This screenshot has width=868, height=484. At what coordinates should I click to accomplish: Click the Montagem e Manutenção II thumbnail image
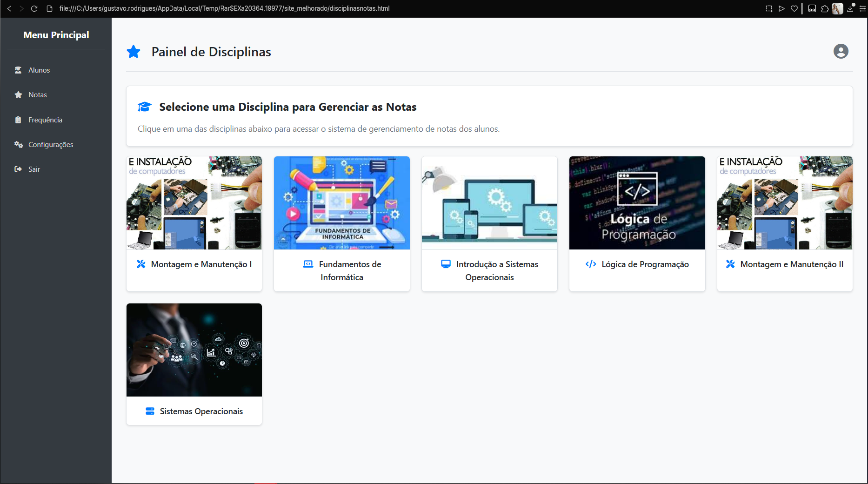coord(784,203)
